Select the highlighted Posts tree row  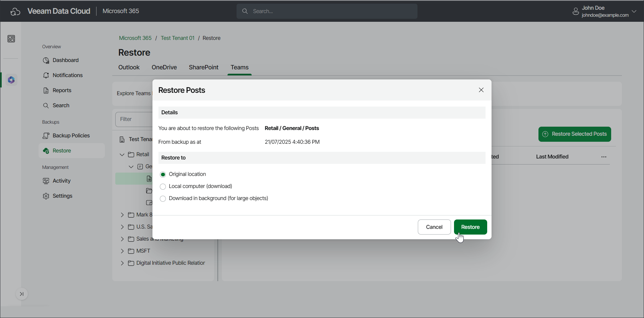pos(134,179)
